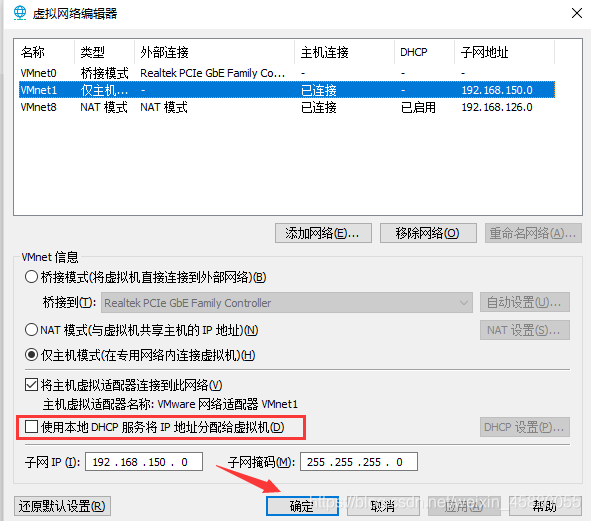The image size is (591, 521).
Task: Click the Virtual Network Editor globe icon
Action: [20, 13]
